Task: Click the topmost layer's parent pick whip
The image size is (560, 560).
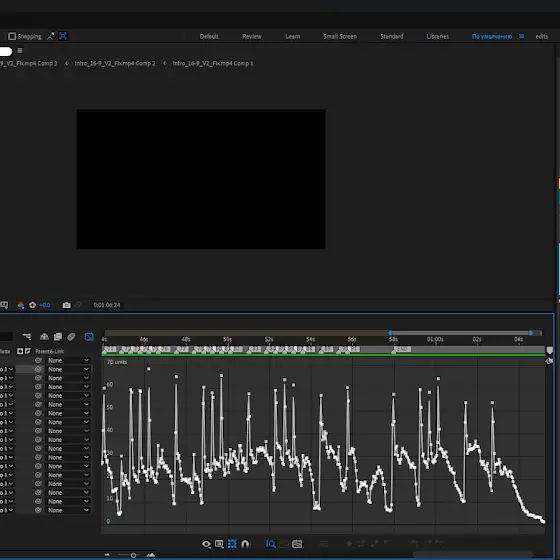Action: [38, 360]
